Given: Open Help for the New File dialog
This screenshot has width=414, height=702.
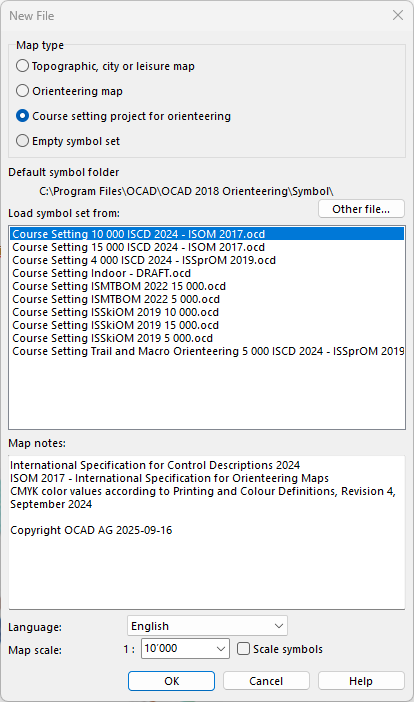Looking at the screenshot, I should (x=361, y=681).
